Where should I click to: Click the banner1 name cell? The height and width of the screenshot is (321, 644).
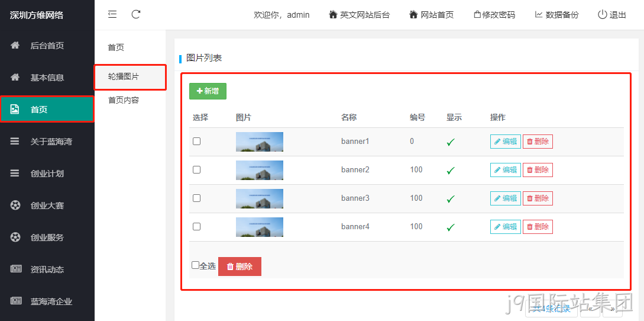pyautogui.click(x=355, y=141)
